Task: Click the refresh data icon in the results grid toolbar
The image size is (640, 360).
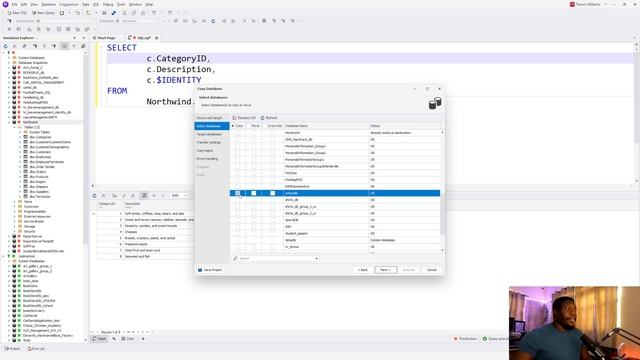Action: tap(94, 196)
